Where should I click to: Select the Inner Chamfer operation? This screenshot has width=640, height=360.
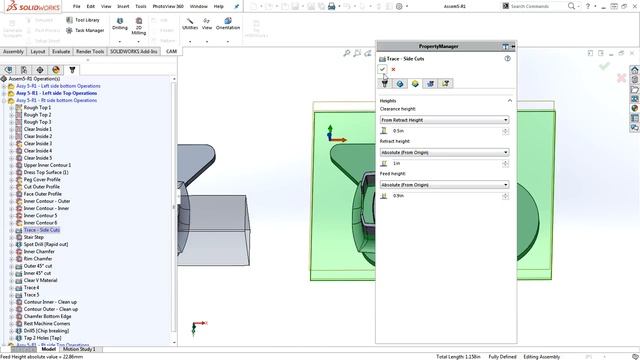coord(39,251)
